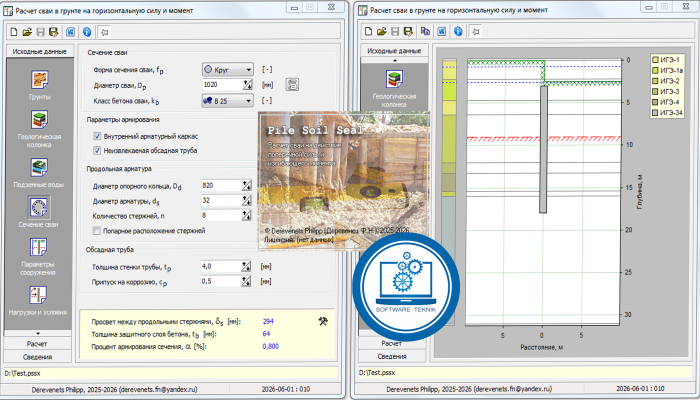Viewport: 700px width, 400px height.
Task: Click ИГЭ-2 legend color swatch
Action: point(654,81)
